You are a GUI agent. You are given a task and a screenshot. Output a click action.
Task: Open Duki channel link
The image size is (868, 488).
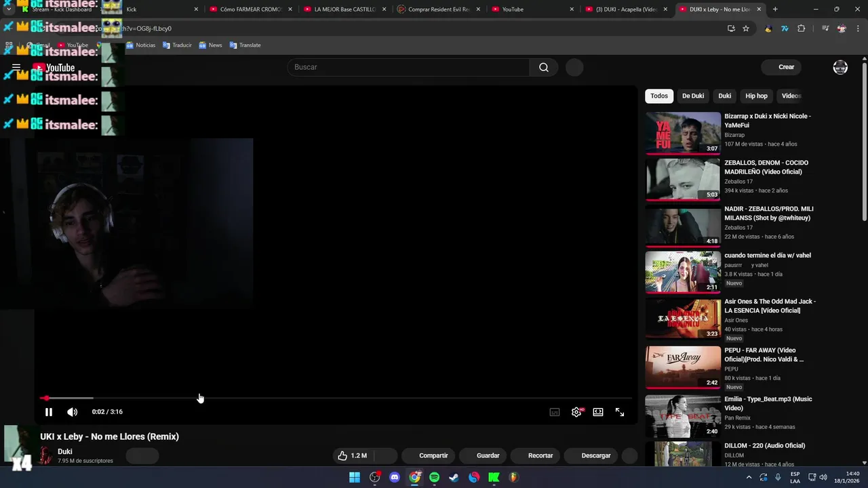[64, 451]
